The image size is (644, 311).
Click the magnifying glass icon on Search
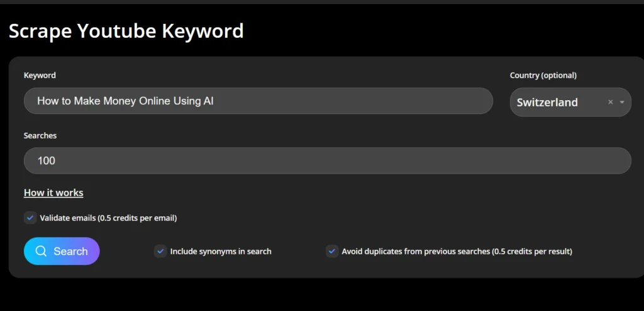[41, 251]
